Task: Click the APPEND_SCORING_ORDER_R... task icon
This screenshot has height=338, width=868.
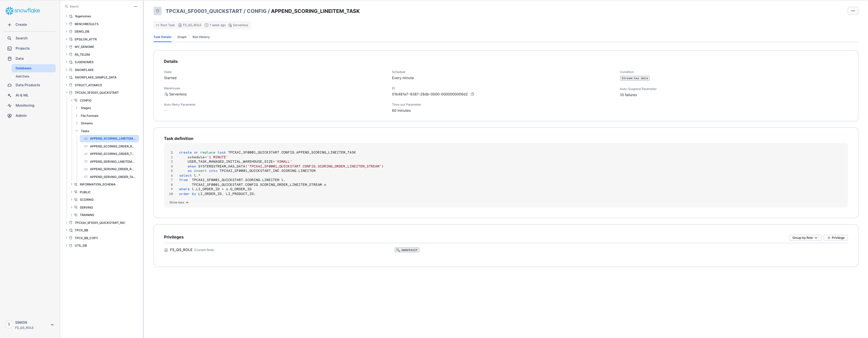Action: (86, 146)
